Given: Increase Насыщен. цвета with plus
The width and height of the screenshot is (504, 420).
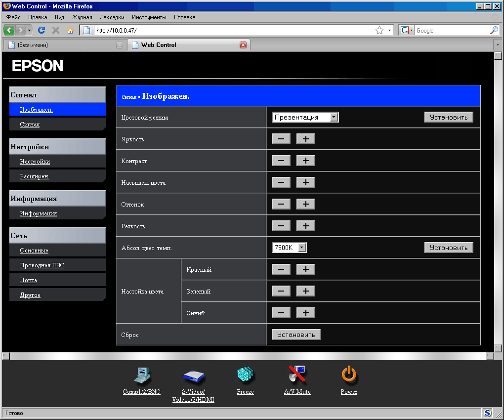Looking at the screenshot, I should (306, 182).
